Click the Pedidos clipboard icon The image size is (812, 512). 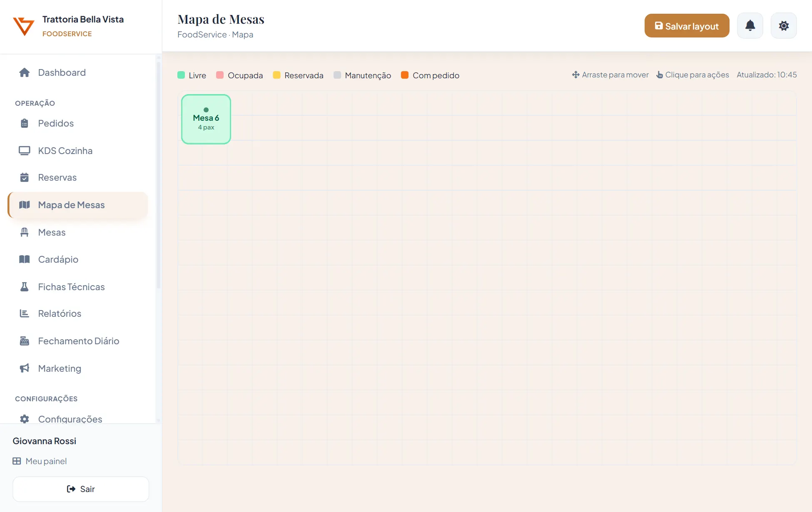25,123
